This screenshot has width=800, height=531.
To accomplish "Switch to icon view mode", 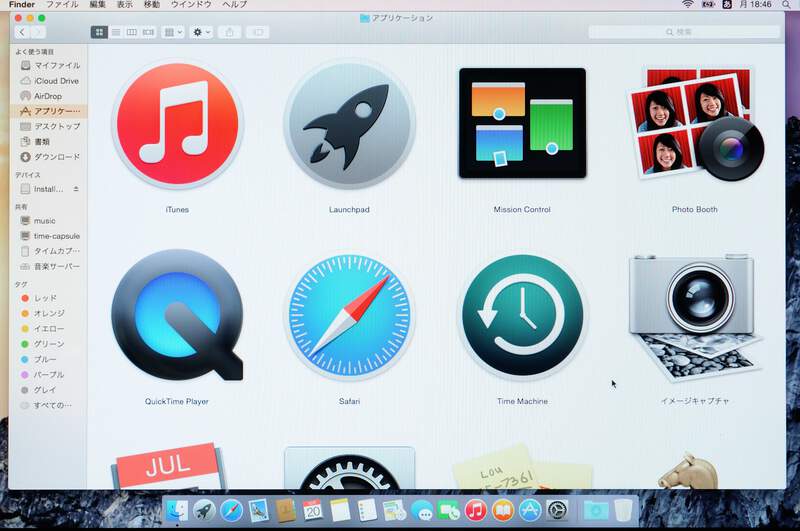I will pyautogui.click(x=99, y=32).
